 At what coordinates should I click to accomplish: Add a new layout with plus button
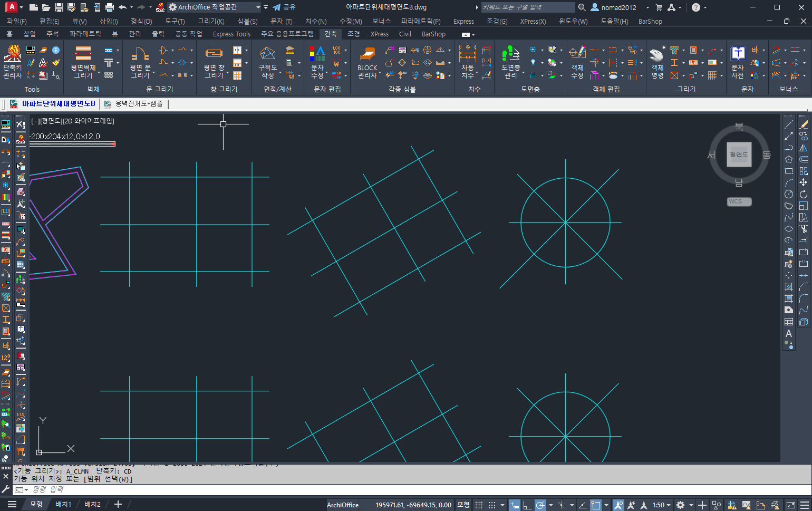coord(118,505)
